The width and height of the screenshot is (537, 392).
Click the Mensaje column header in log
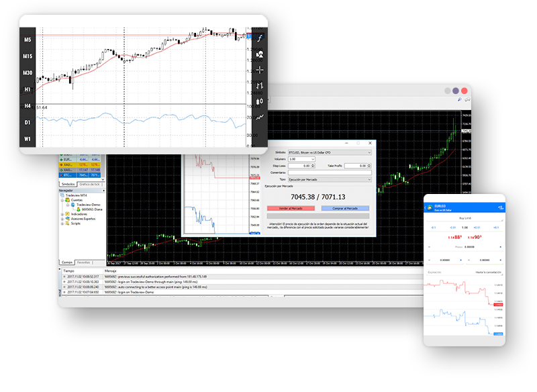(110, 271)
